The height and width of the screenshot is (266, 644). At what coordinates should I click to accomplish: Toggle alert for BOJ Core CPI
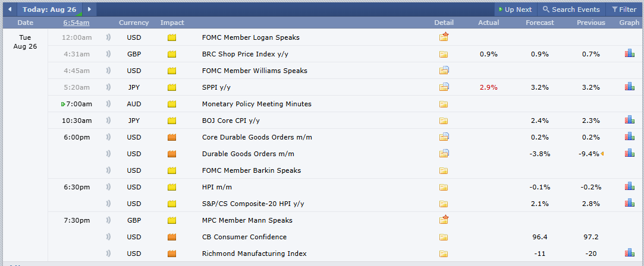pos(108,121)
